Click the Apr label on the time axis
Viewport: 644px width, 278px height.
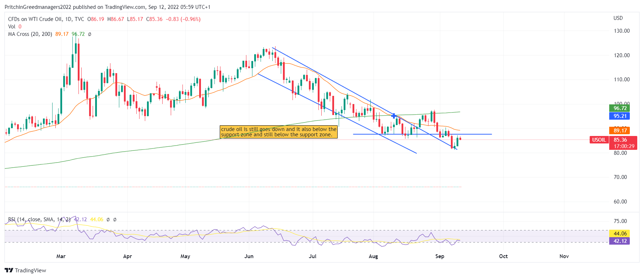tap(127, 256)
